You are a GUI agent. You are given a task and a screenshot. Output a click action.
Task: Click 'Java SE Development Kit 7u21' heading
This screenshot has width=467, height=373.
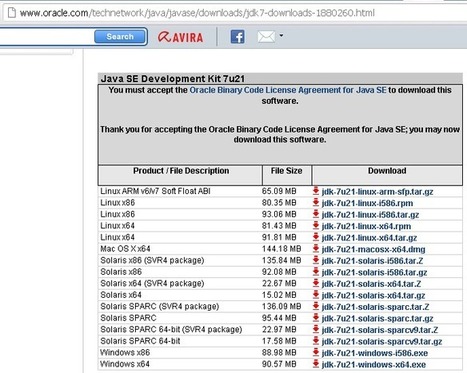(x=173, y=79)
